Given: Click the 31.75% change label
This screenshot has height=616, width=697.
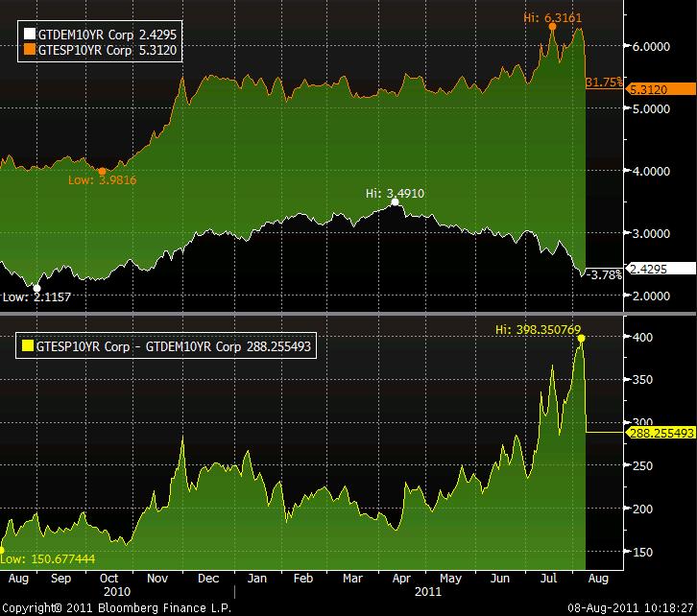Looking at the screenshot, I should 602,83.
